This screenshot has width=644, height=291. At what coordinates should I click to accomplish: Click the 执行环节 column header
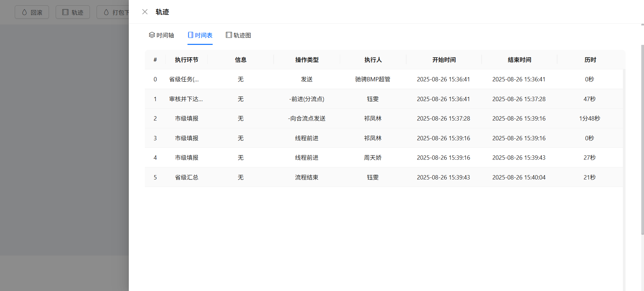click(x=186, y=60)
